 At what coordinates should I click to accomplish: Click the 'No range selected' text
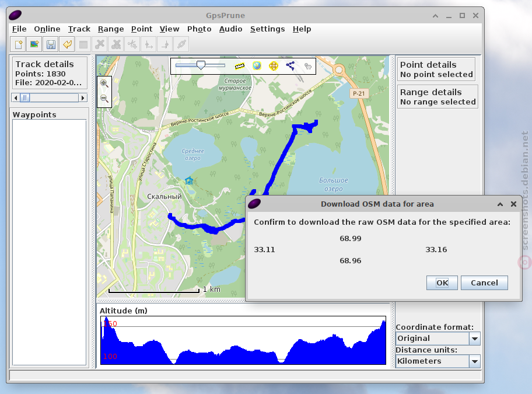pos(437,102)
